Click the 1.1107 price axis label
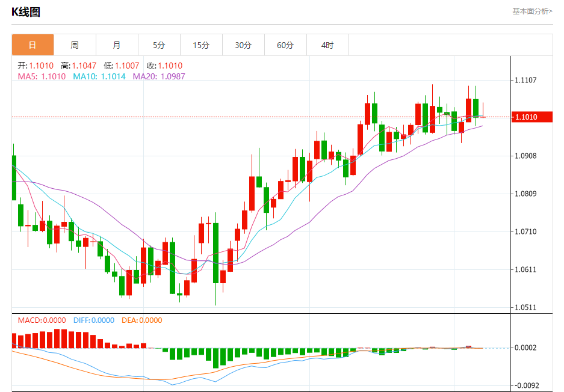 click(x=525, y=80)
